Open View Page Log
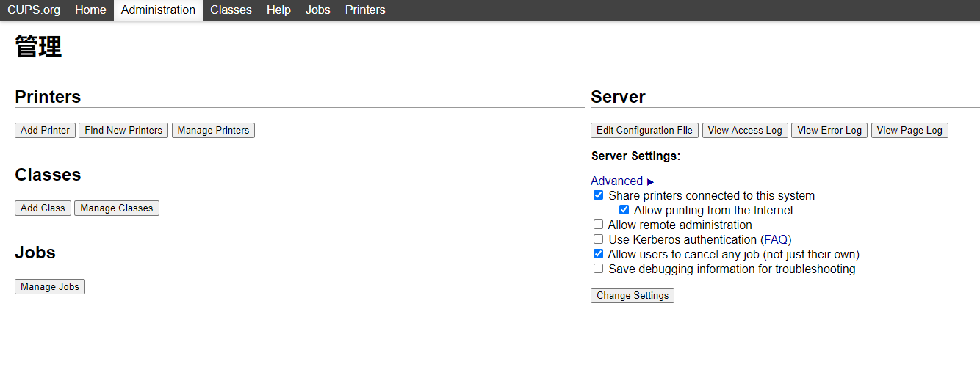This screenshot has width=980, height=381. (909, 130)
